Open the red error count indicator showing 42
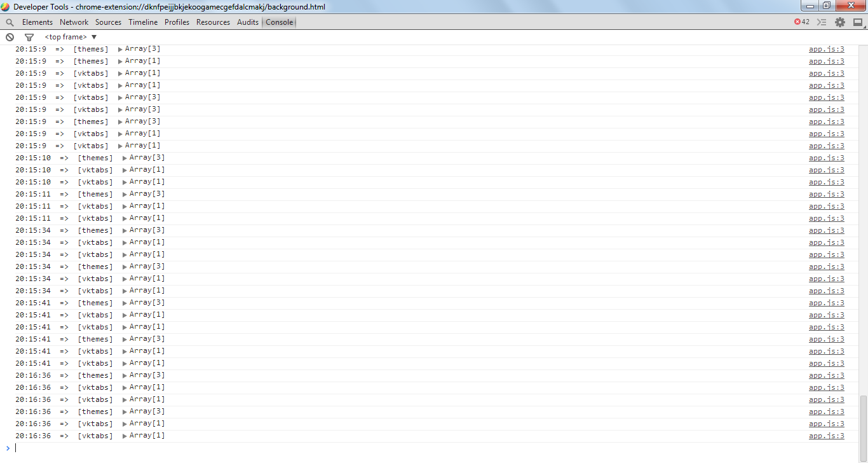 pos(802,22)
